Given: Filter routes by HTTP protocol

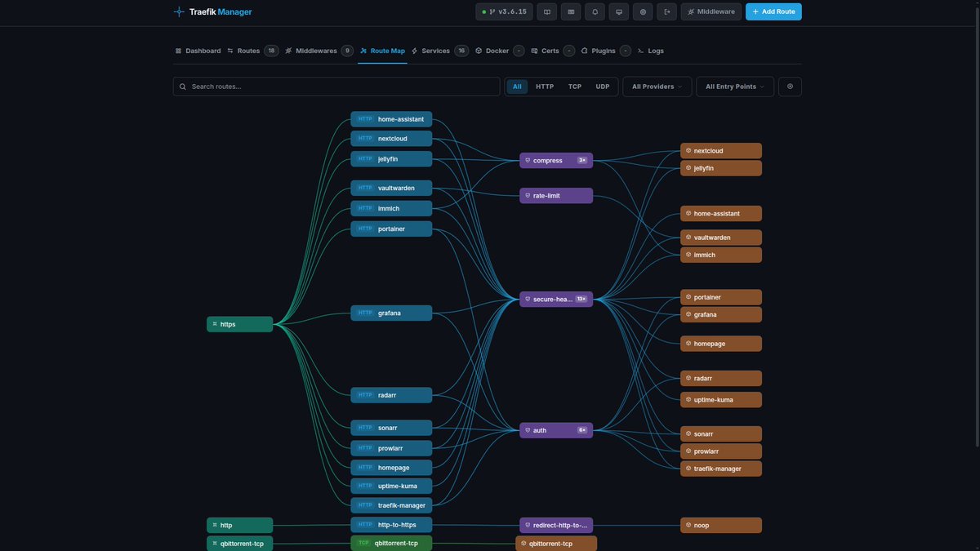Looking at the screenshot, I should pos(545,87).
